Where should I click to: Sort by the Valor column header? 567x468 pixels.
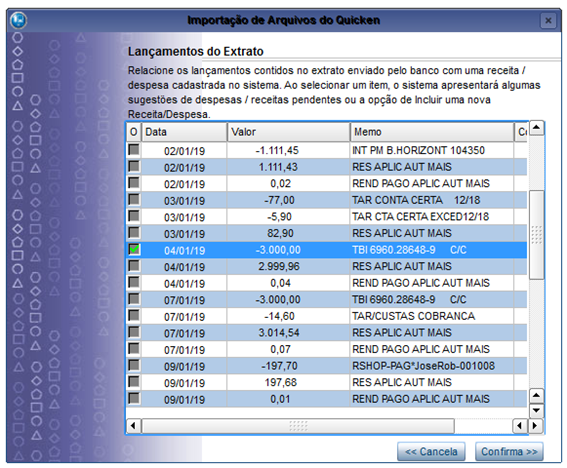coord(289,132)
